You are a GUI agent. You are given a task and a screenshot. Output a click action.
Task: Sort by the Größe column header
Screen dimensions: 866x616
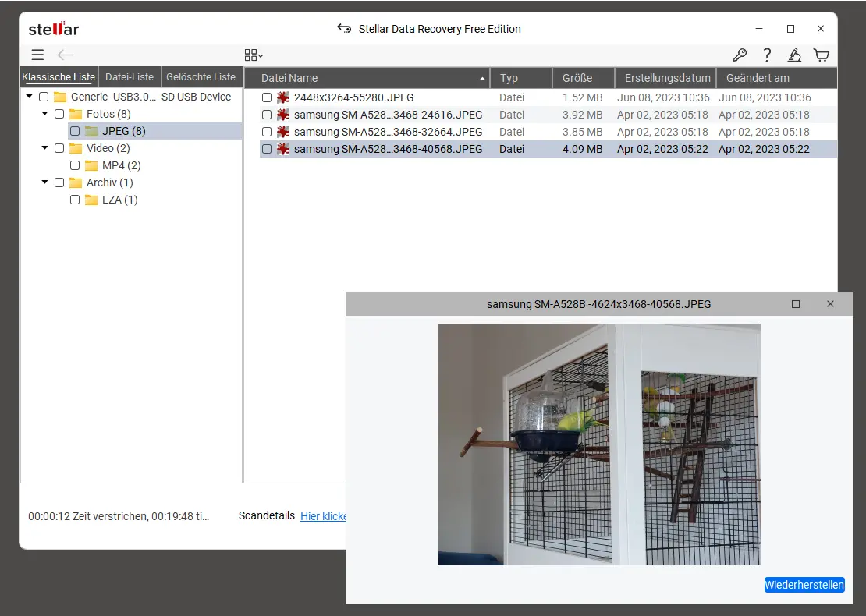click(x=577, y=78)
